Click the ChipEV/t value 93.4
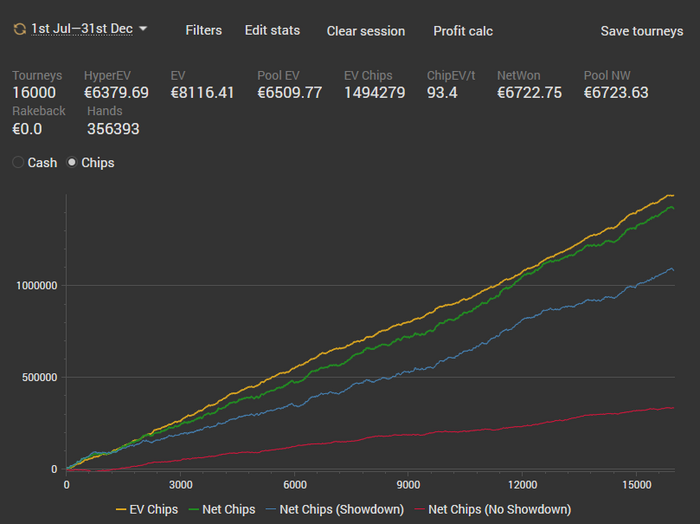The height and width of the screenshot is (524, 700). click(x=442, y=93)
